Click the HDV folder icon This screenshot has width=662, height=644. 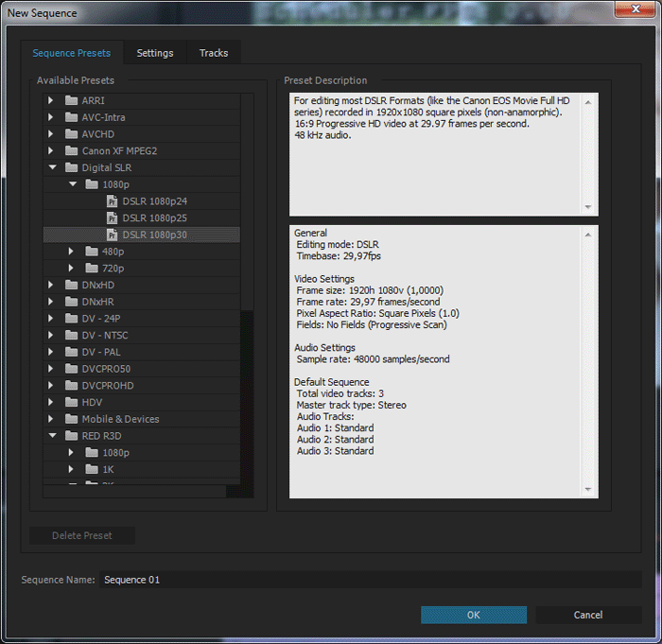71,402
